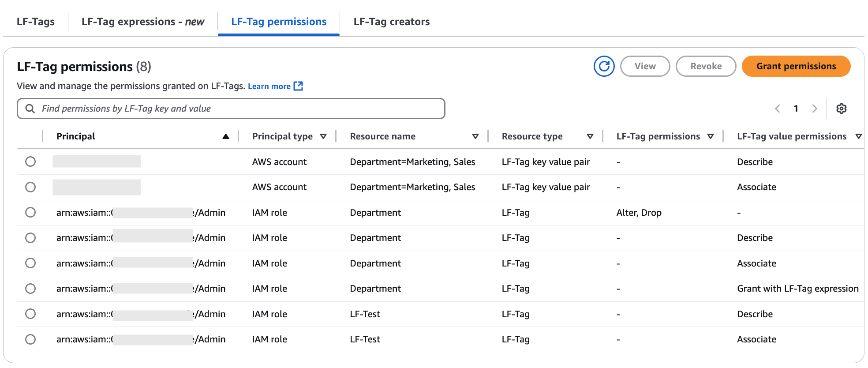
Task: Go to previous page arrow
Action: 778,109
